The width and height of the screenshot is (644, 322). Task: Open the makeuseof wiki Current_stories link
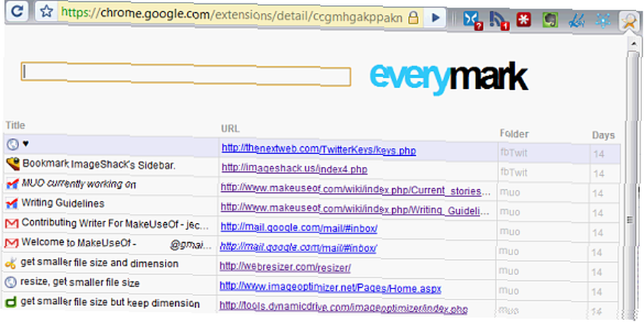[355, 189]
